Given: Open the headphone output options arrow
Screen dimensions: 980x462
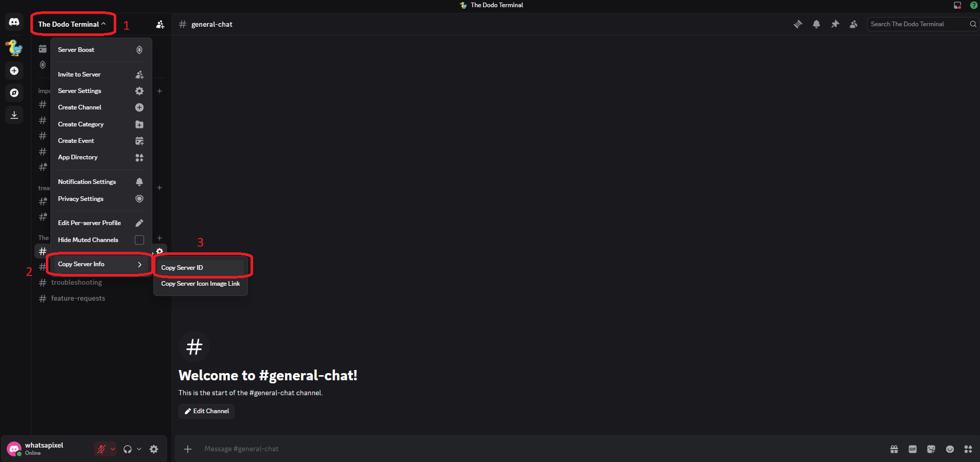Looking at the screenshot, I should [x=139, y=449].
